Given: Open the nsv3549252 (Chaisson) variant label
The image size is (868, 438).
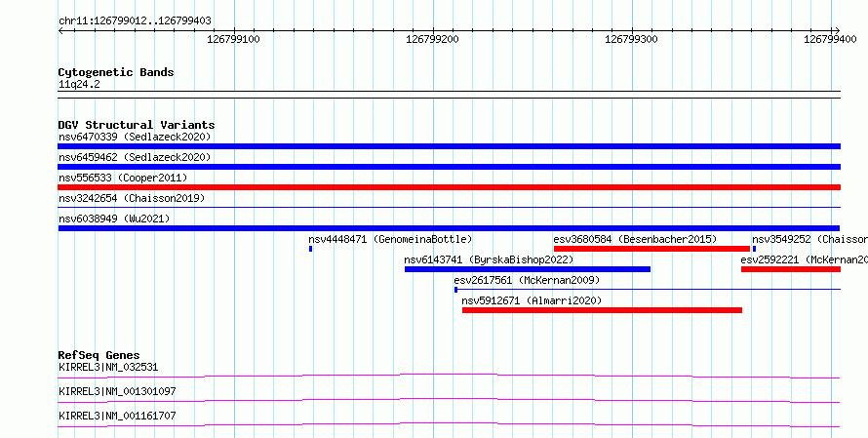Looking at the screenshot, I should point(809,239).
